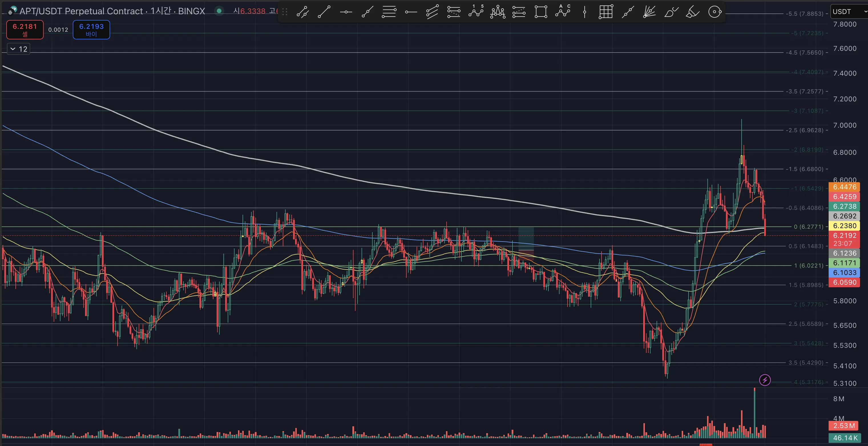Click the green 6.2738 price label
868x446 pixels.
tap(844, 206)
